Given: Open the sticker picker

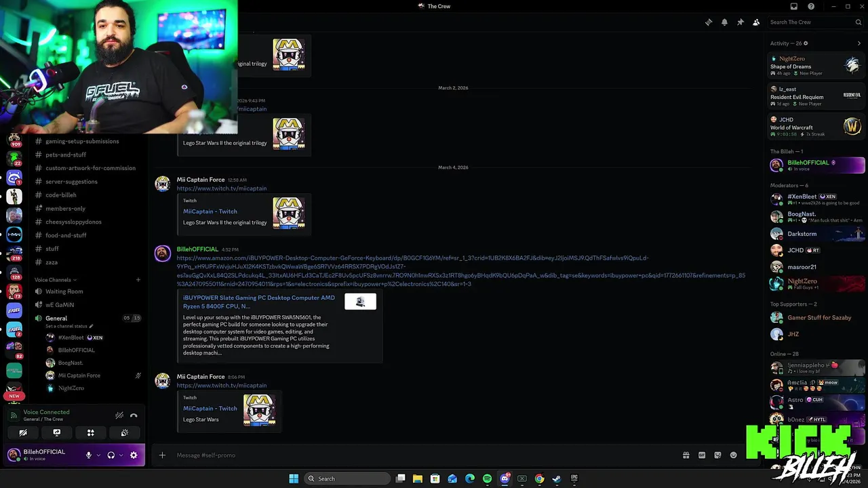Looking at the screenshot, I should coord(717,455).
